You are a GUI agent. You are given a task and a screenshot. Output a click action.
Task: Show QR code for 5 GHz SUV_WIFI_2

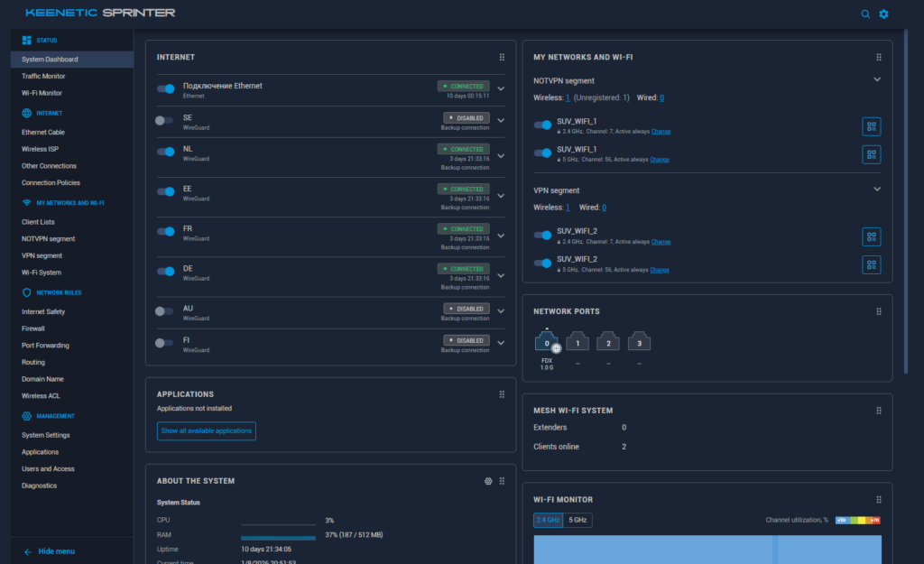(871, 264)
